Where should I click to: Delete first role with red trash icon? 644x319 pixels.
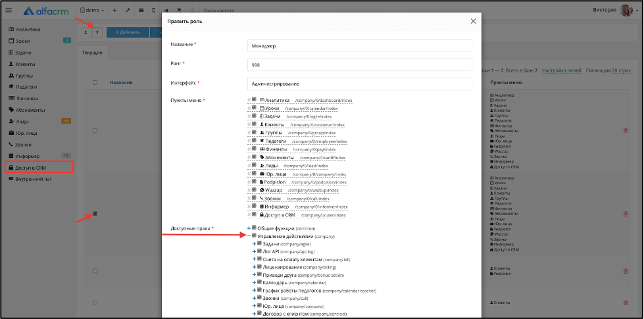626,130
